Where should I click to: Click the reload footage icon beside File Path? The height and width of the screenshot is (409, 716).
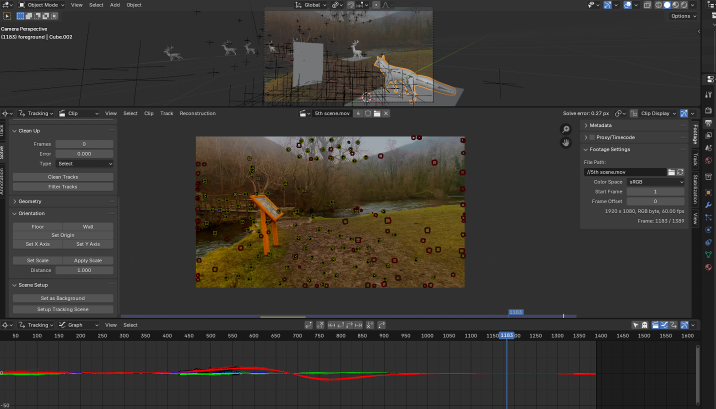click(680, 172)
